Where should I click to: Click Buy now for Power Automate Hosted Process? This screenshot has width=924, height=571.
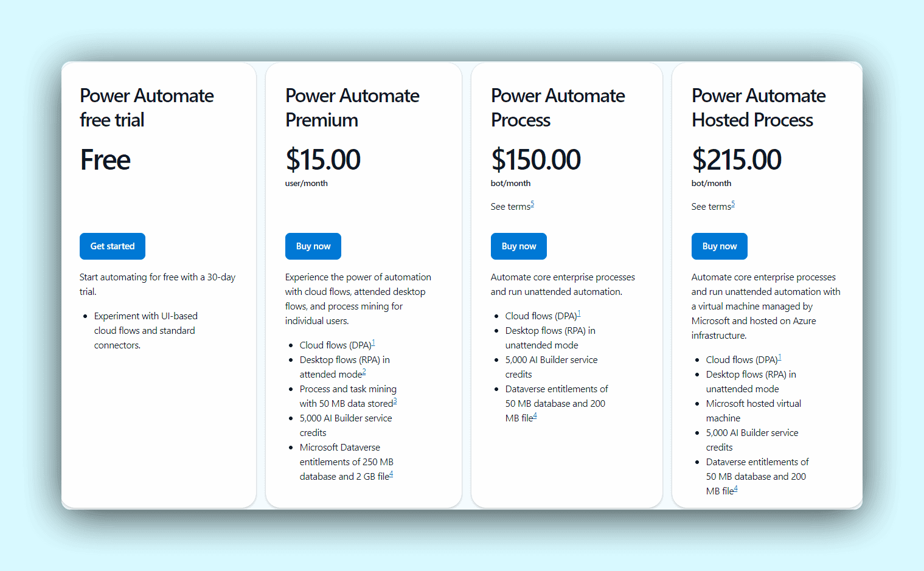pos(720,246)
